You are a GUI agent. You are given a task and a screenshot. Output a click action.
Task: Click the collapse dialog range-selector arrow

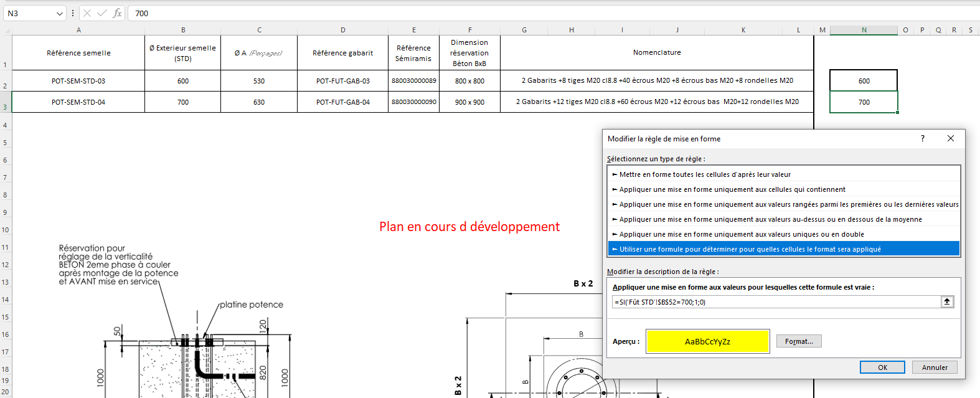947,301
